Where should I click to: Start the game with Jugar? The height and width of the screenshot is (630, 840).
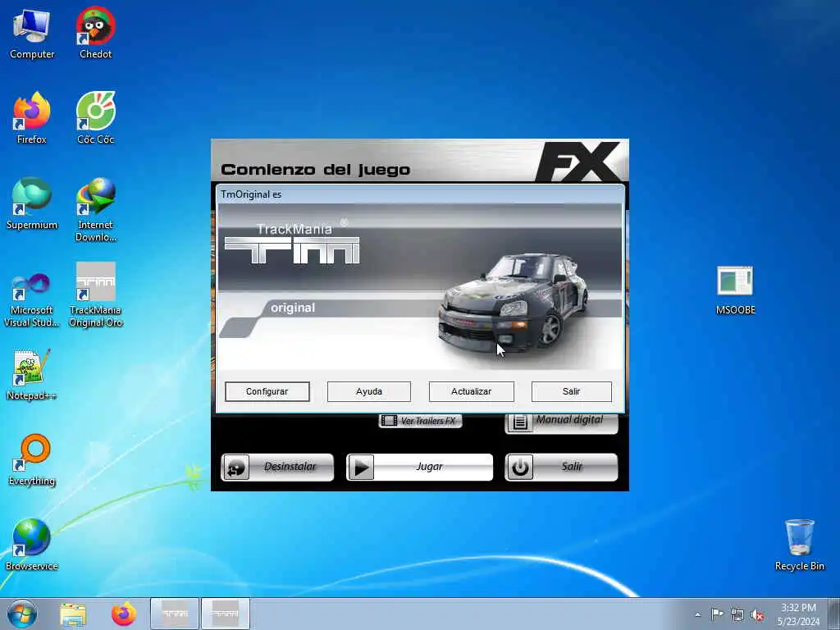tap(419, 467)
